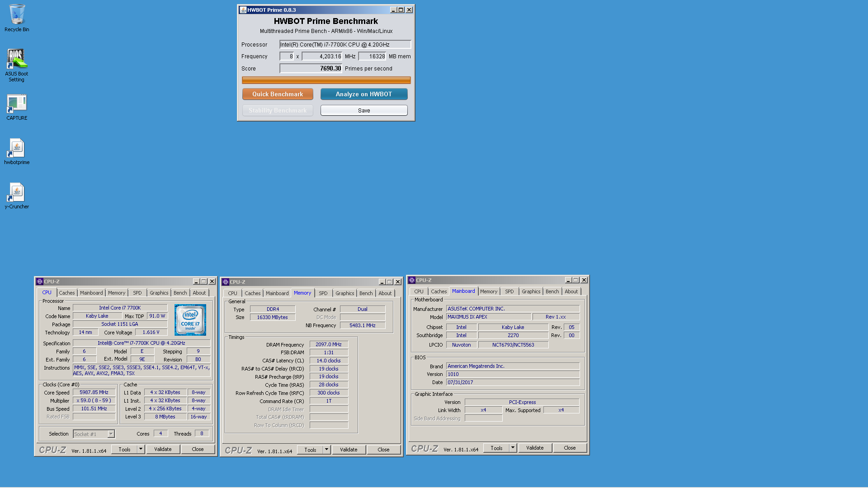Close the CPU tab CPU-Z window
868x488 pixels.
212,282
